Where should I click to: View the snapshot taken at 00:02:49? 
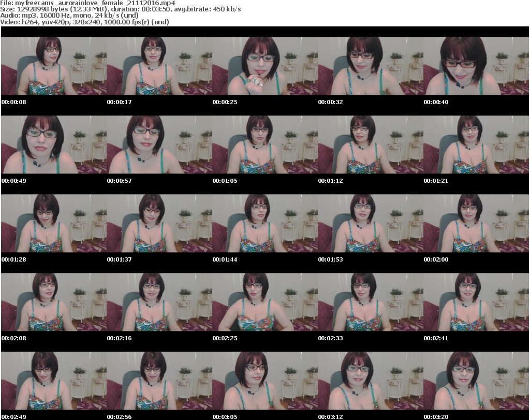point(54,381)
